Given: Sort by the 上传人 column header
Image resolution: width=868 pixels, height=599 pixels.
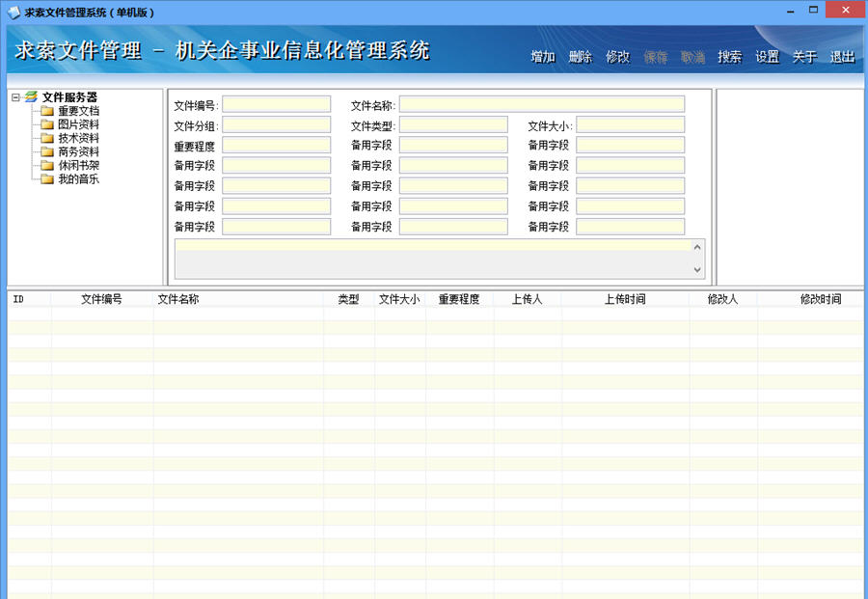Looking at the screenshot, I should [x=528, y=299].
